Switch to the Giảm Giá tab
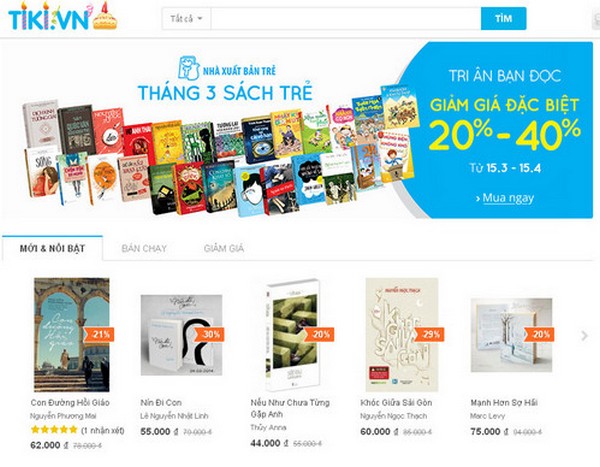 (x=224, y=248)
